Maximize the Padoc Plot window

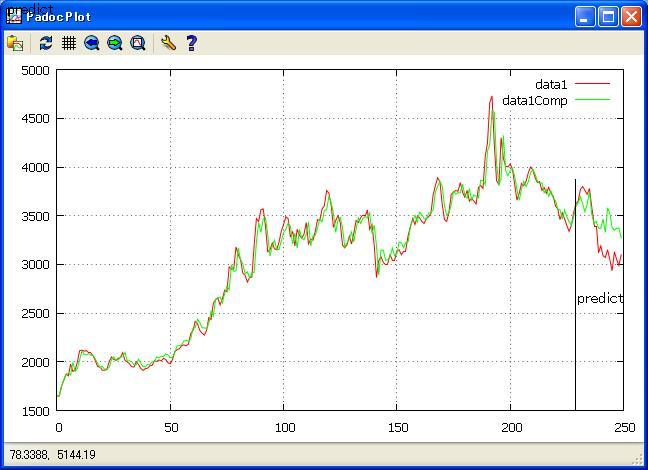point(608,17)
